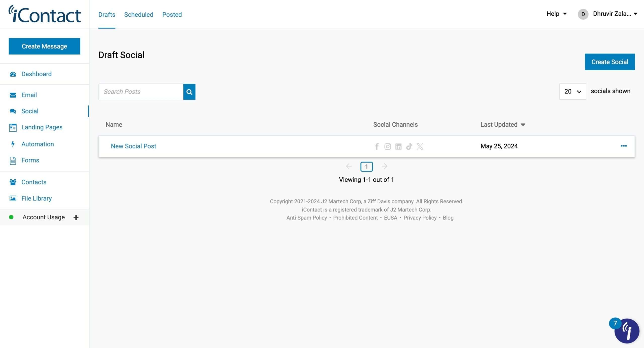Click the Social chat bubbles icon
The height and width of the screenshot is (348, 644).
13,111
